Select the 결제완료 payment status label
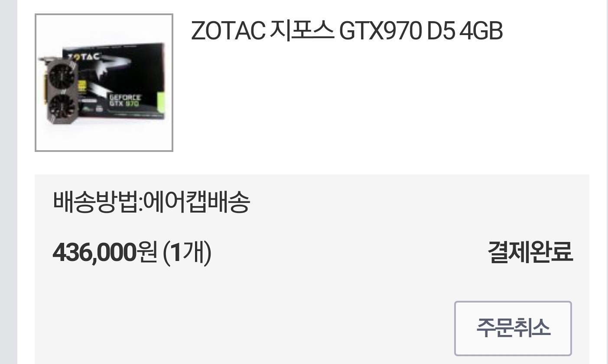608x364 pixels. click(x=530, y=252)
